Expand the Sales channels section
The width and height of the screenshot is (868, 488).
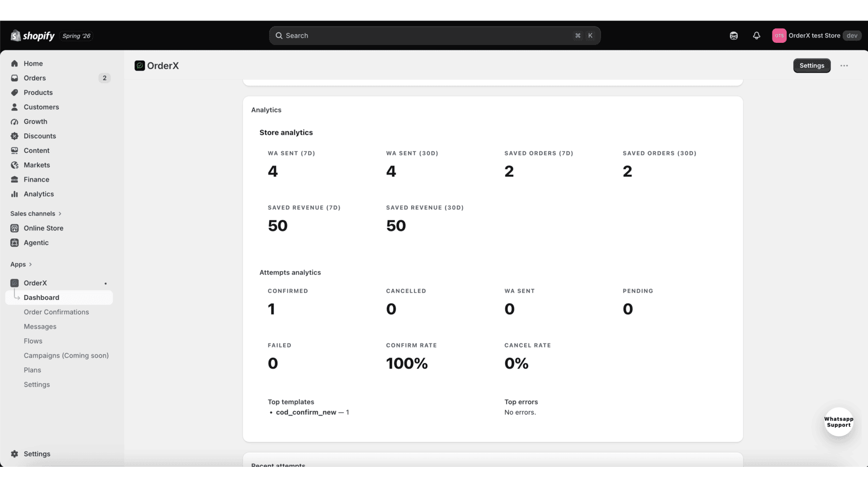(x=36, y=214)
